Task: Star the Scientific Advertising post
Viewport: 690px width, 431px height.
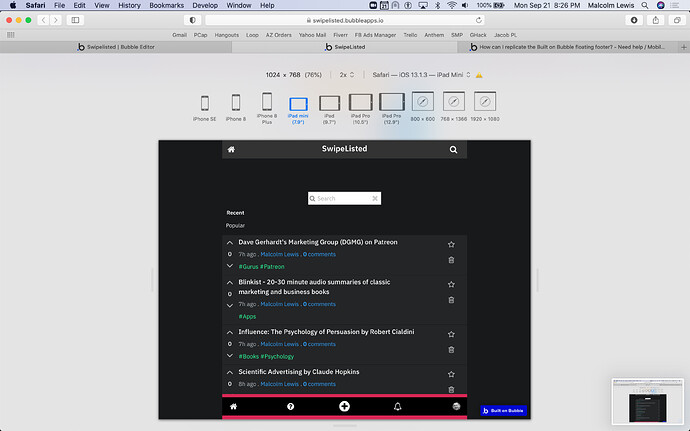Action: pyautogui.click(x=451, y=374)
